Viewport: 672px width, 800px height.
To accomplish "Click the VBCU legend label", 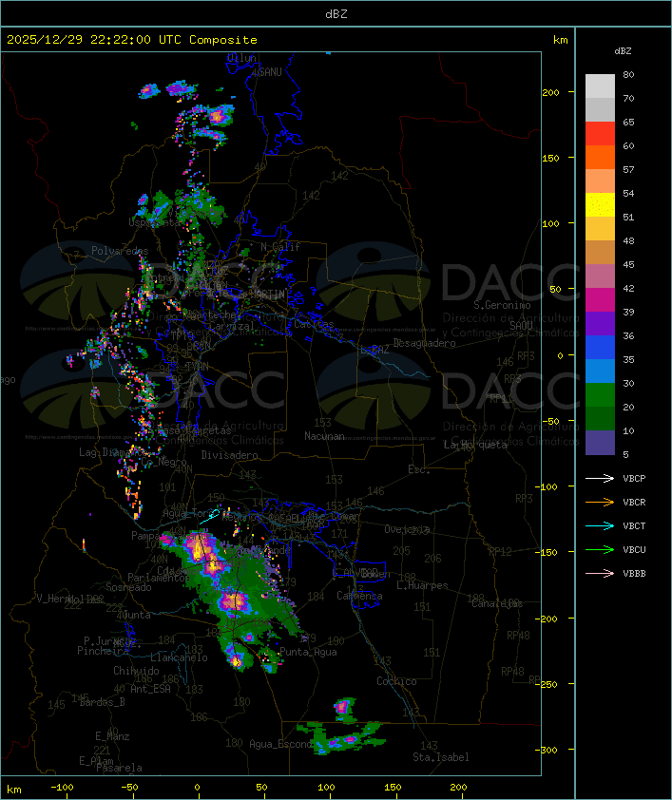I will tap(634, 549).
